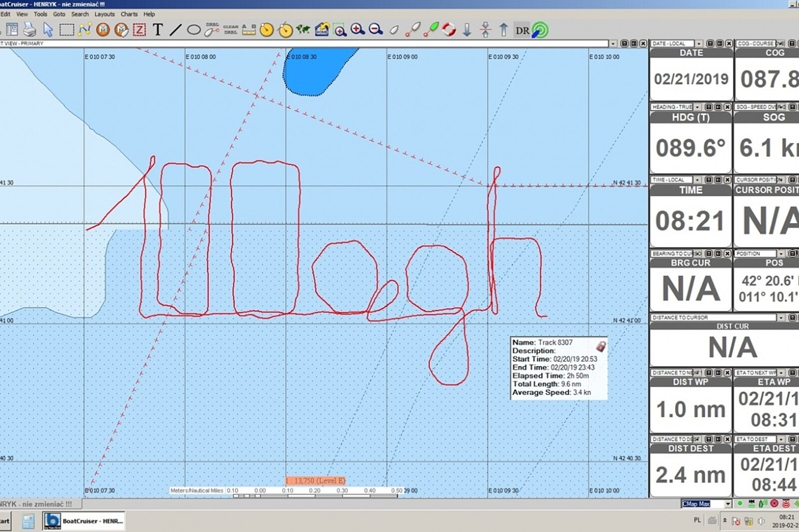Screen dimensions: 799x532
Task: Select the rectangular marquee selection tool
Action: point(66,30)
